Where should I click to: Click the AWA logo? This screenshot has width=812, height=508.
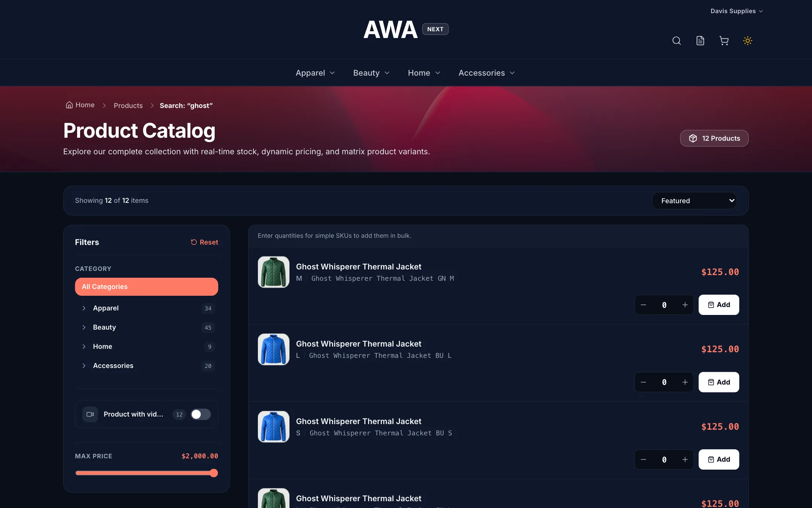point(390,29)
